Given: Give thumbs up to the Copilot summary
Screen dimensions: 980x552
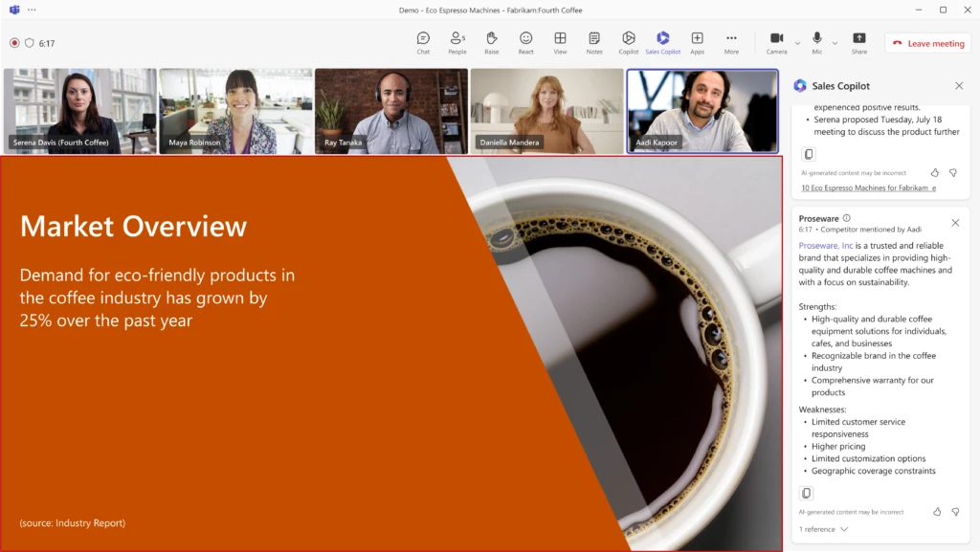Looking at the screenshot, I should coord(934,172).
